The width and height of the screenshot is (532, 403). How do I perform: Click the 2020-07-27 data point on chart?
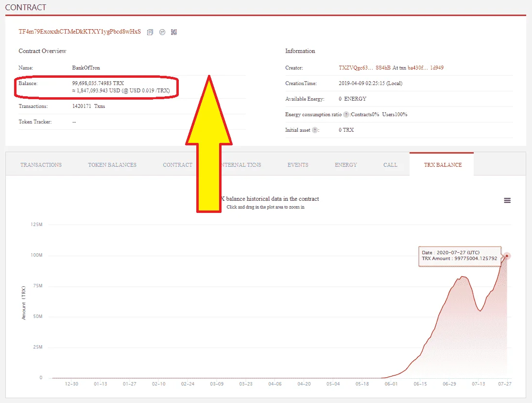[x=507, y=256]
